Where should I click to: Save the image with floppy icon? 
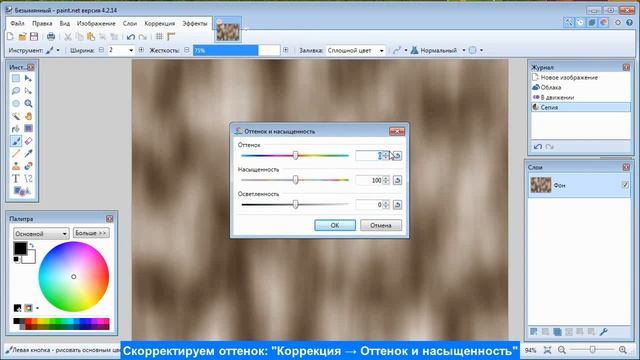(x=34, y=37)
